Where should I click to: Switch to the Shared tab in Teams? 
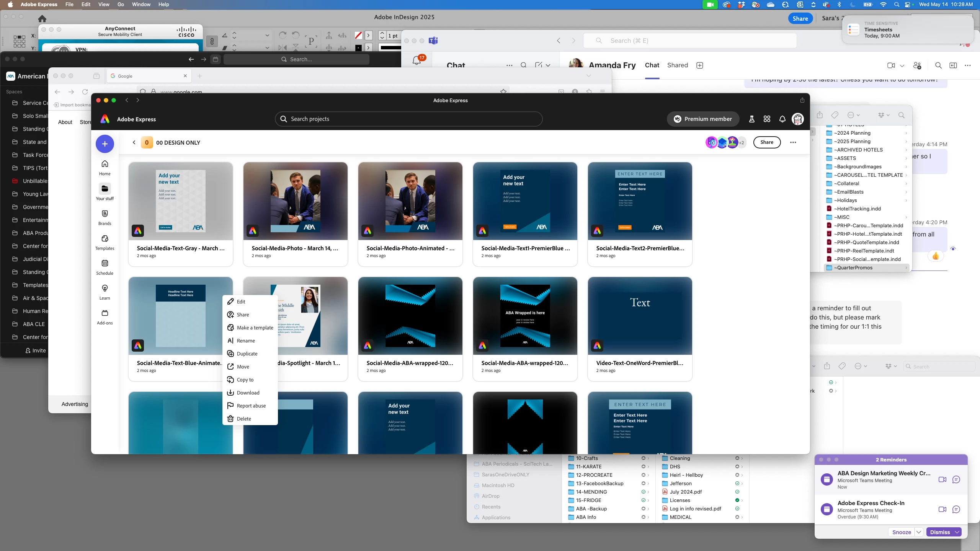(x=677, y=65)
